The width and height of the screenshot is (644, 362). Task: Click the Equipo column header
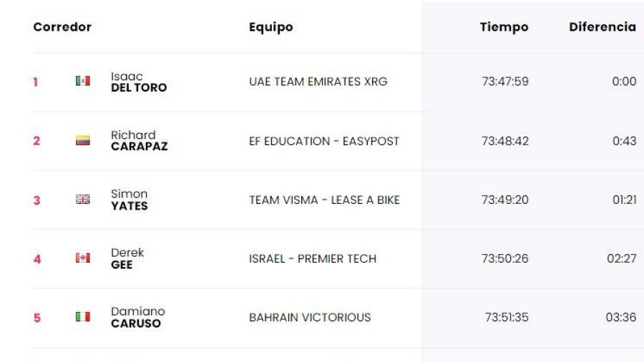pos(271,27)
